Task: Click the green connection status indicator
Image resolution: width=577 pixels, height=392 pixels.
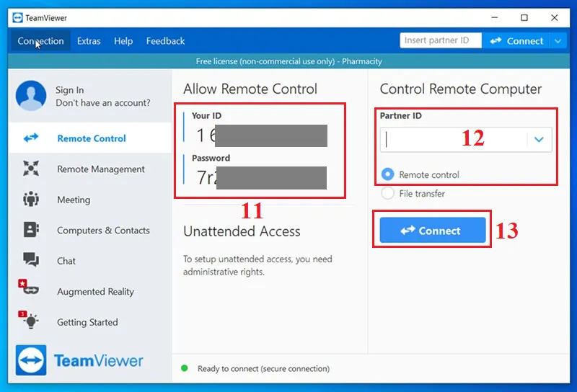Action: (185, 368)
